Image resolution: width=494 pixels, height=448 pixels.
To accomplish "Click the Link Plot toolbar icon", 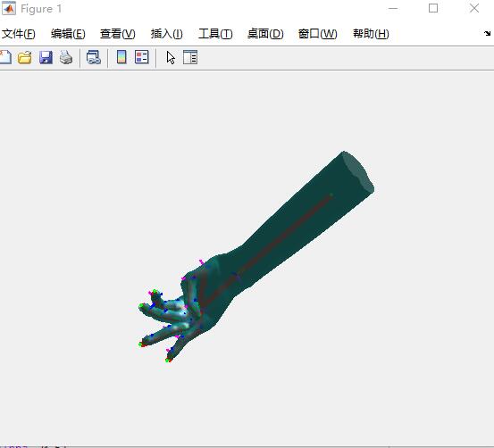I will (x=94, y=57).
